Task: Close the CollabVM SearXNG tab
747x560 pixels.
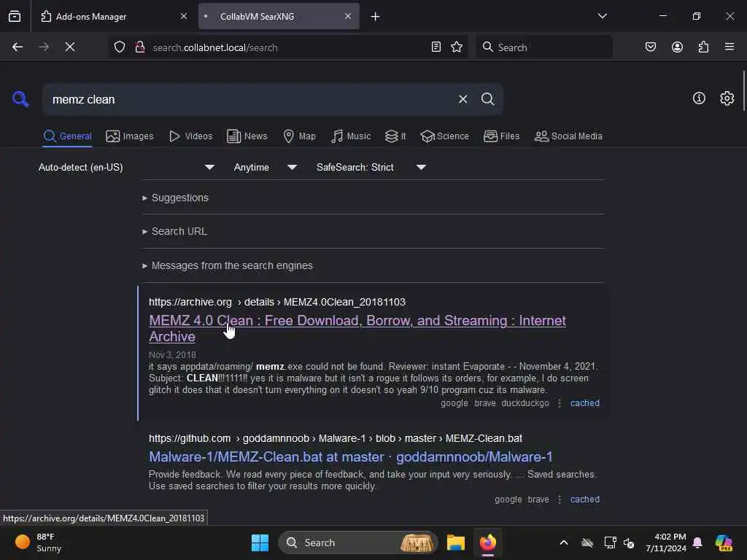Action: click(348, 16)
